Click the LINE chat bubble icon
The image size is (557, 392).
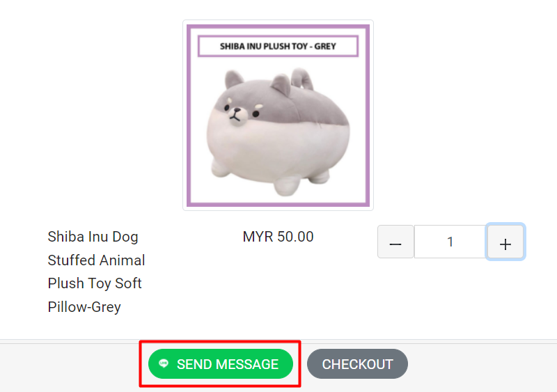(164, 363)
